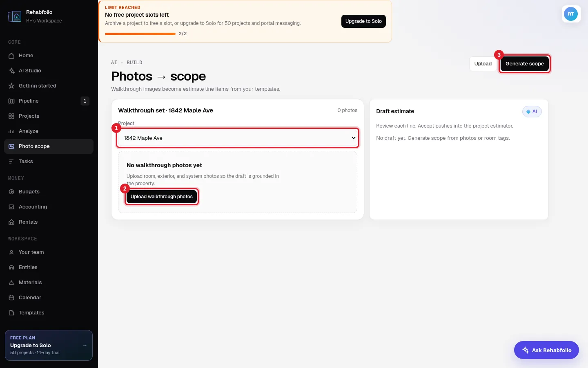Image resolution: width=588 pixels, height=368 pixels.
Task: Go to Accounting
Action: point(49,207)
